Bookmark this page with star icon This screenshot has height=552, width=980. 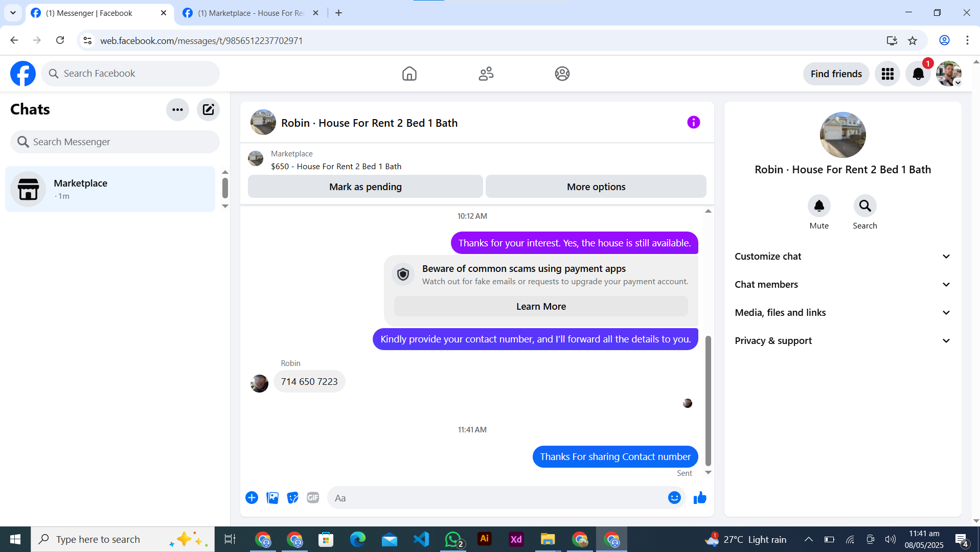pyautogui.click(x=913, y=40)
